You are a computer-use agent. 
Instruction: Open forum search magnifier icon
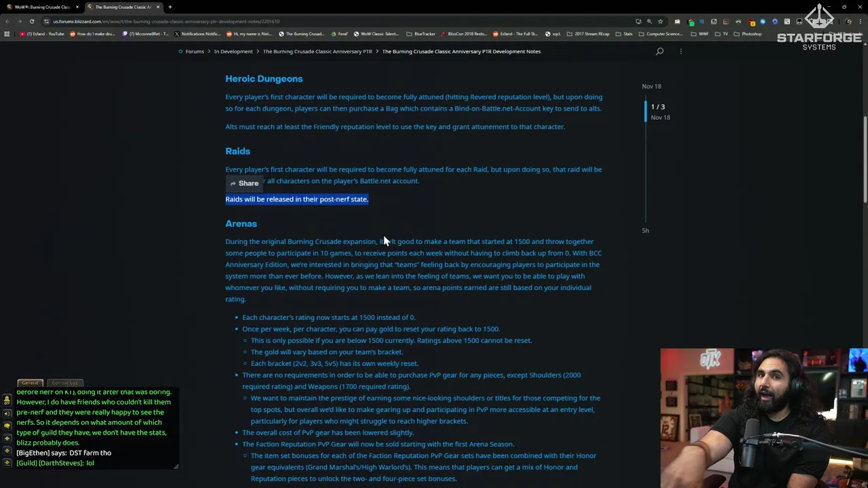660,52
